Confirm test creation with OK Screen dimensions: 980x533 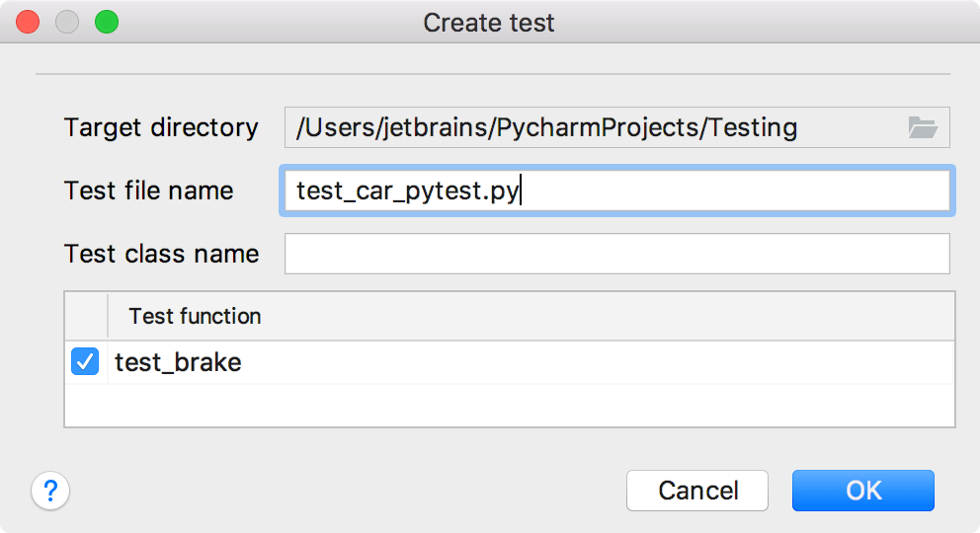[x=863, y=491]
